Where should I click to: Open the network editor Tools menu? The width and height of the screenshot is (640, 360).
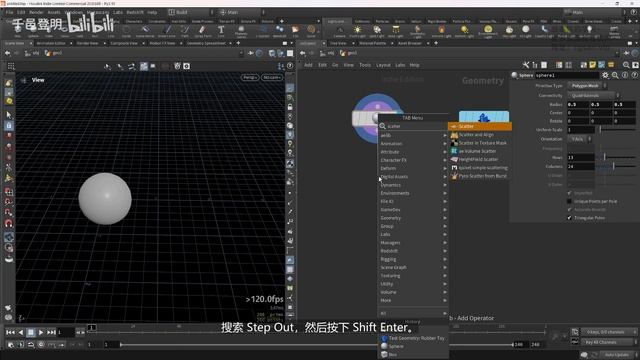[365, 65]
